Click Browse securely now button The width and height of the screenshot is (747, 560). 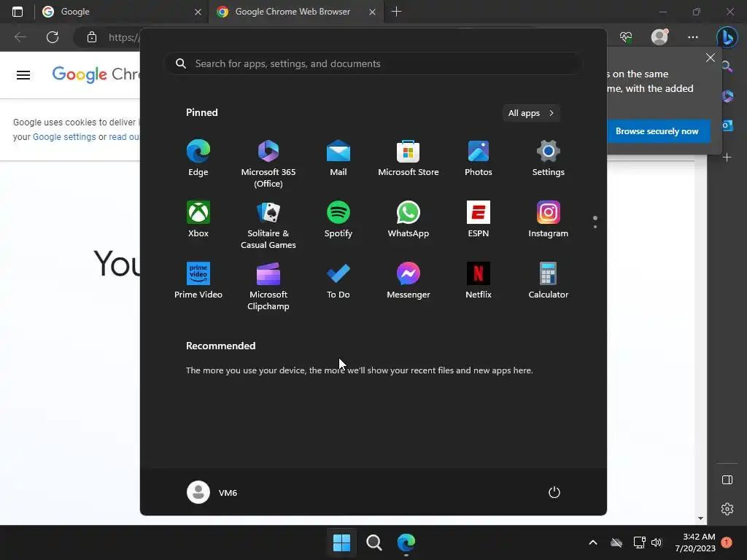657,131
